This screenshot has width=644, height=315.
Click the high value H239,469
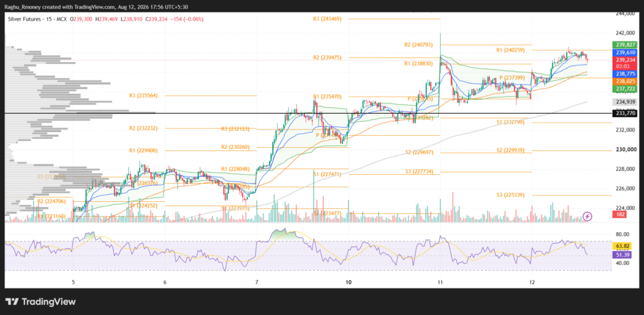(108, 19)
